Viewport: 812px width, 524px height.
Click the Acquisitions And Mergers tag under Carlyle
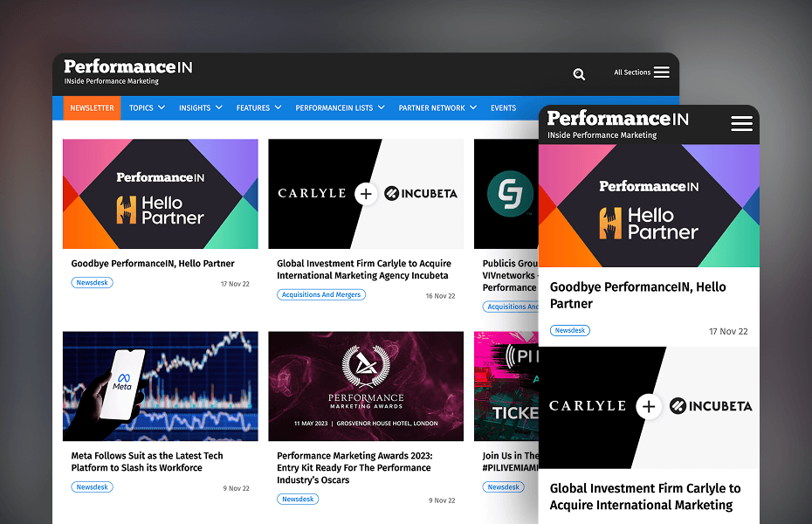tap(321, 294)
